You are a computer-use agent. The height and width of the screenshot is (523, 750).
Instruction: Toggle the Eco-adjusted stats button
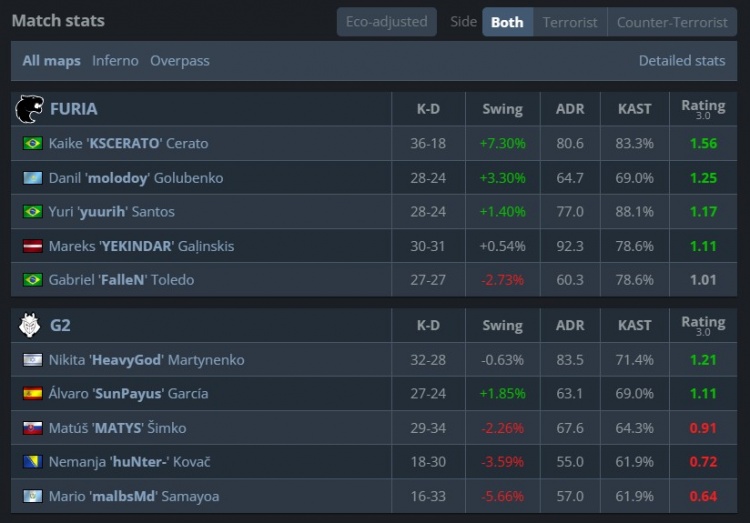(386, 22)
